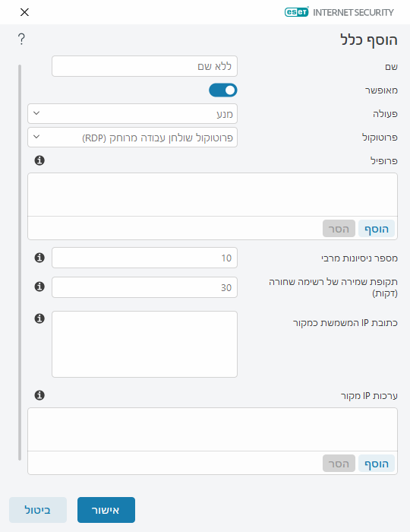This screenshot has height=532, width=410.
Task: Show info icon for כתובת IP המשמשת כמקור
Action: point(39,318)
